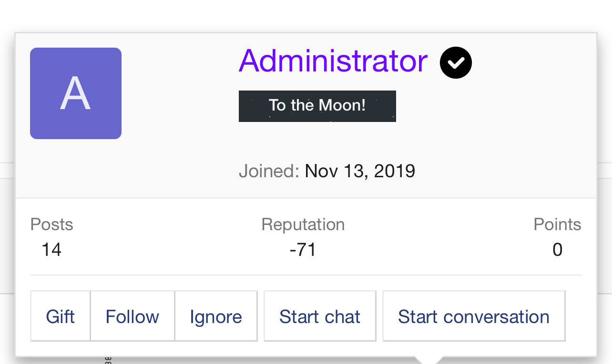Click the Posts count 14

click(51, 249)
